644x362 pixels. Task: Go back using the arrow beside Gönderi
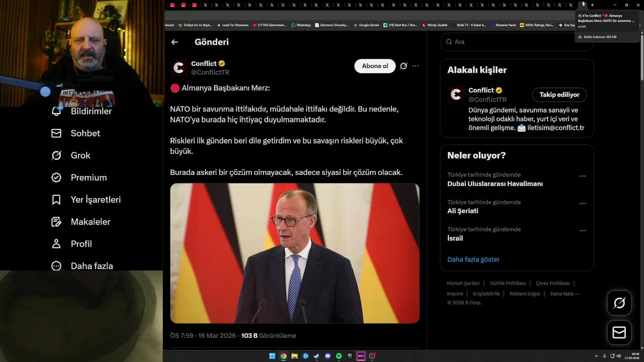[x=175, y=42]
